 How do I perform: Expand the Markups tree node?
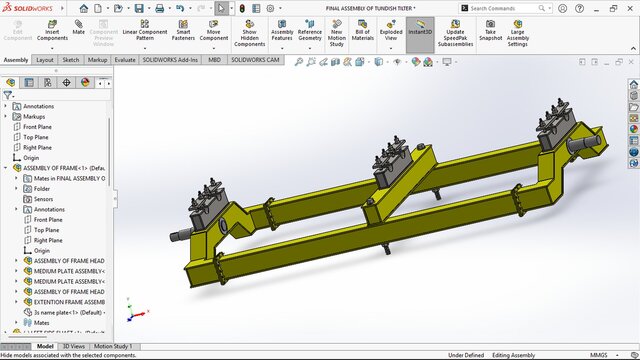[6, 116]
